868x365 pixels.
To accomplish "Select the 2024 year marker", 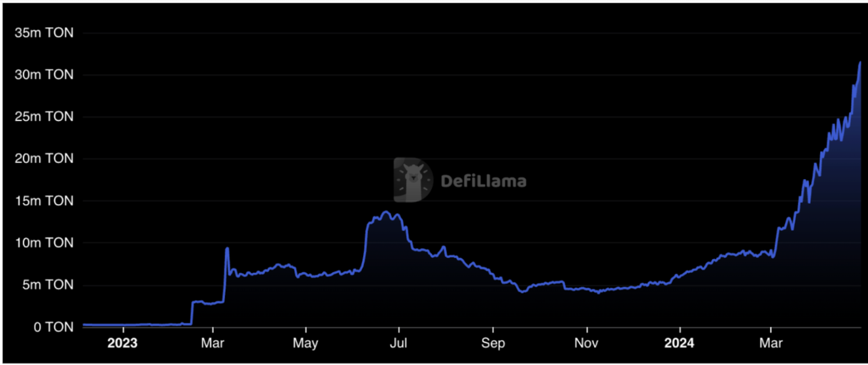I will click(680, 343).
